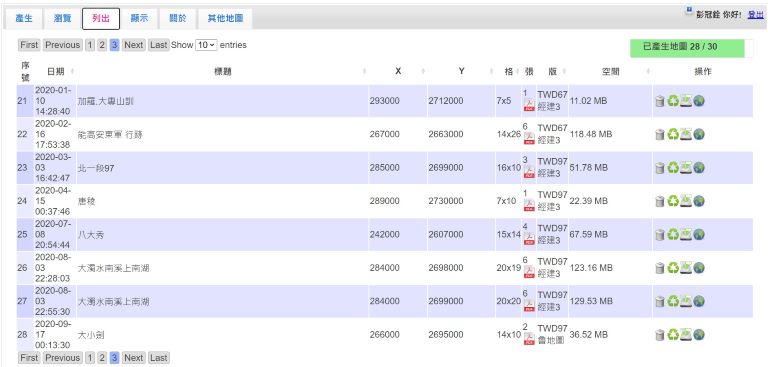Screen dimensions: 768x367
Task: Open PDF icon of the 7x10 map
Action: click(x=529, y=204)
